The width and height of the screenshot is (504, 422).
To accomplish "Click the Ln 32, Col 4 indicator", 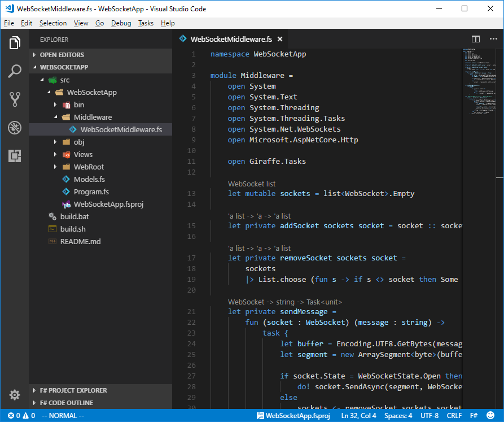I will [358, 415].
